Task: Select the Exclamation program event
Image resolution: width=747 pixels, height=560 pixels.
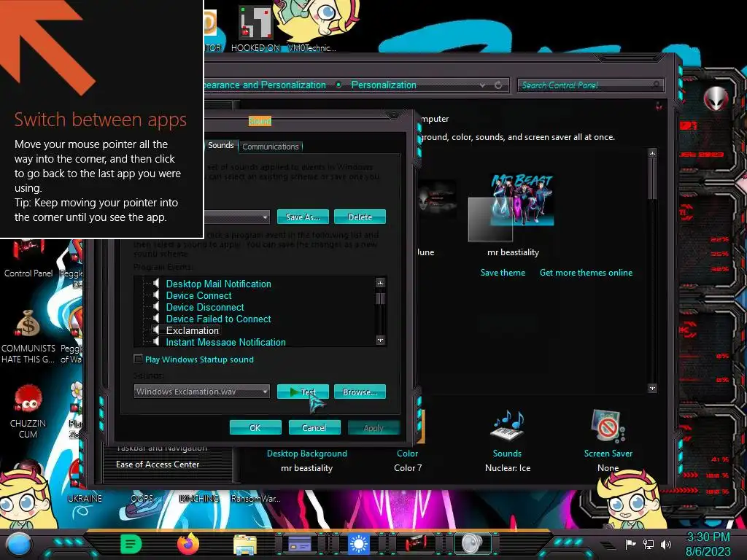Action: click(x=193, y=330)
